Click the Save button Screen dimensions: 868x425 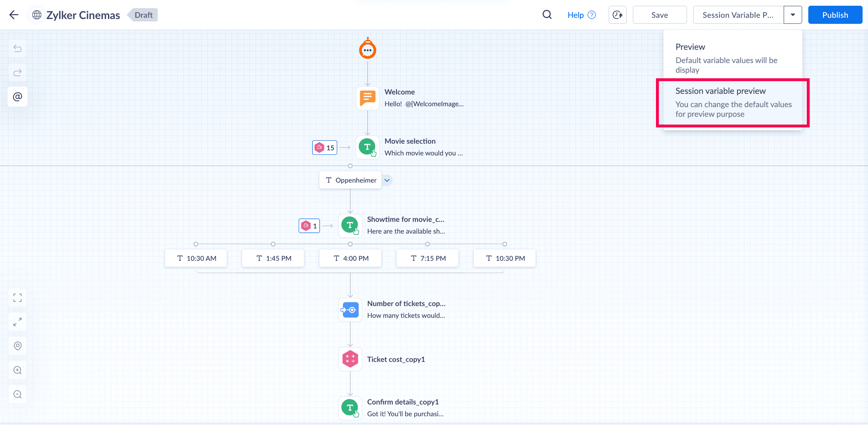[659, 15]
